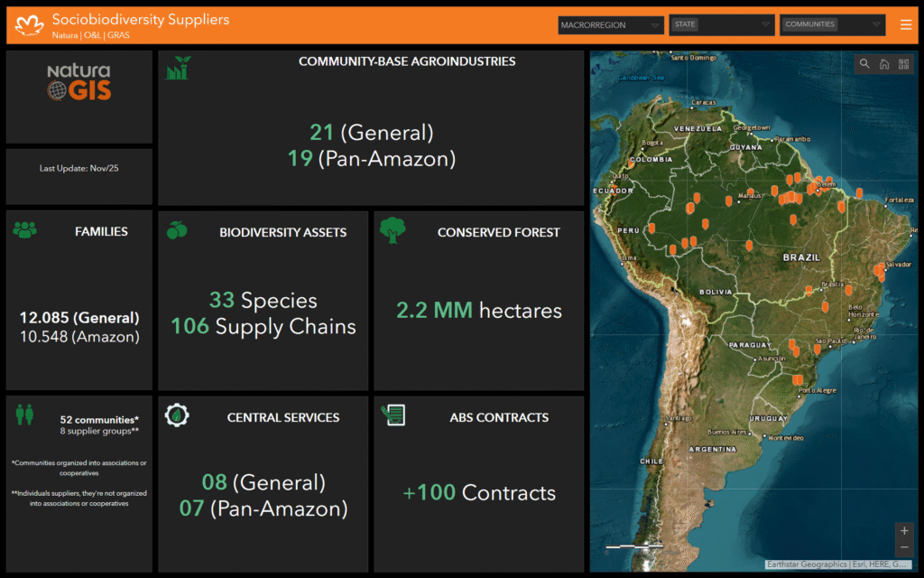This screenshot has height=578, width=924.
Task: Open the COMMUNITIES filter dropdown
Action: point(832,25)
